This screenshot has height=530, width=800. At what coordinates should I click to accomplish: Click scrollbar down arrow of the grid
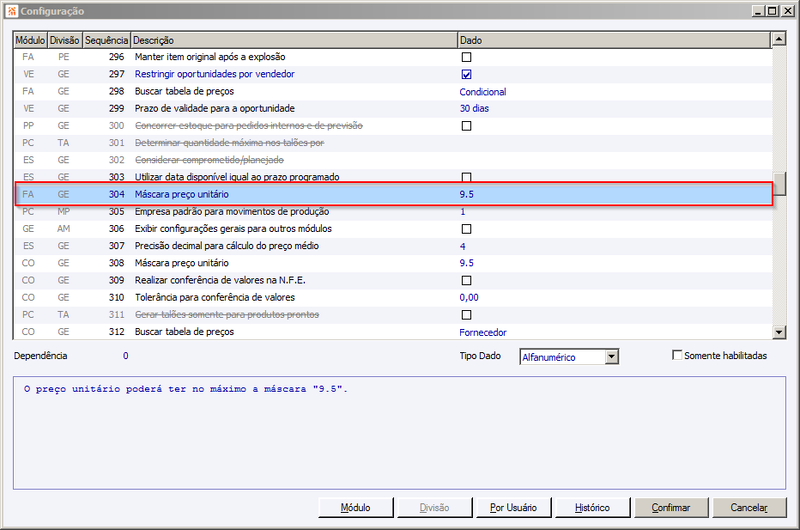779,333
